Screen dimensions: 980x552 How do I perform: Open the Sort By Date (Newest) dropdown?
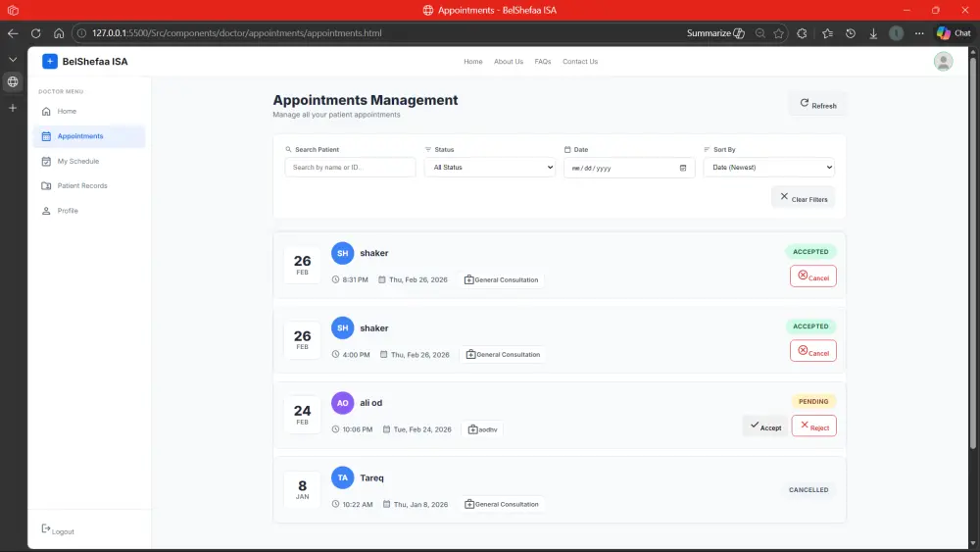point(768,168)
